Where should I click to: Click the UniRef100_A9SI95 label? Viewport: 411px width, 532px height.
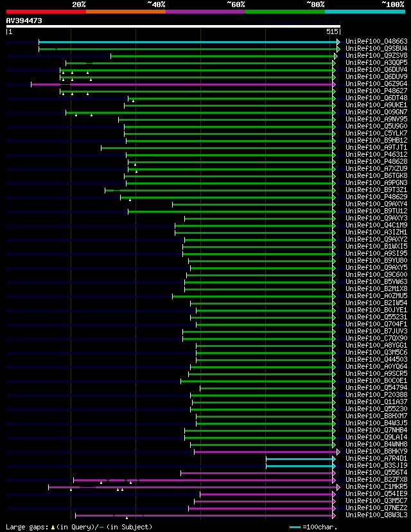click(x=376, y=253)
